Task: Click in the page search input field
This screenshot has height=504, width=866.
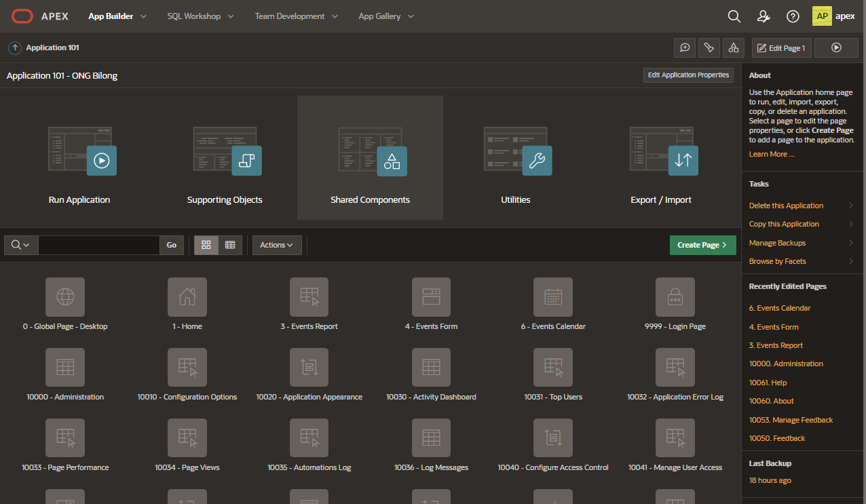Action: [x=99, y=245]
